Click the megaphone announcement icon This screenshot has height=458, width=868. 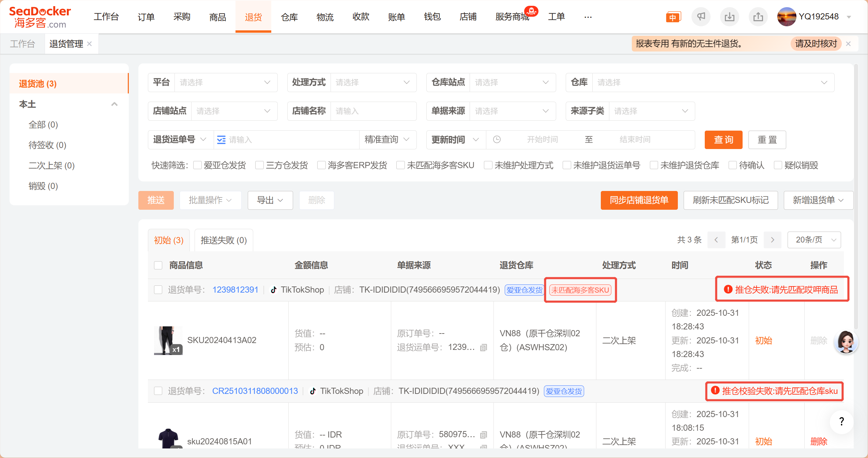tap(701, 17)
